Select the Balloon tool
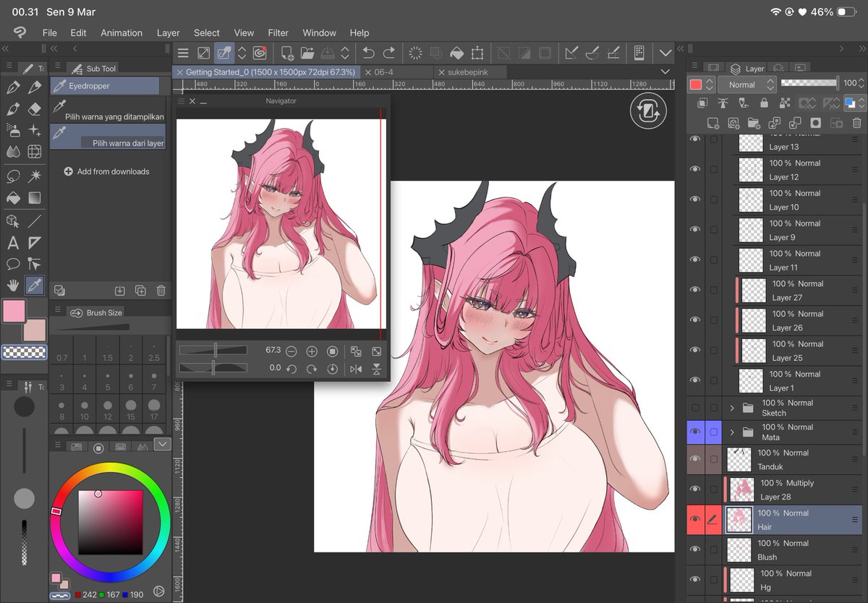The image size is (868, 603). pyautogui.click(x=12, y=264)
